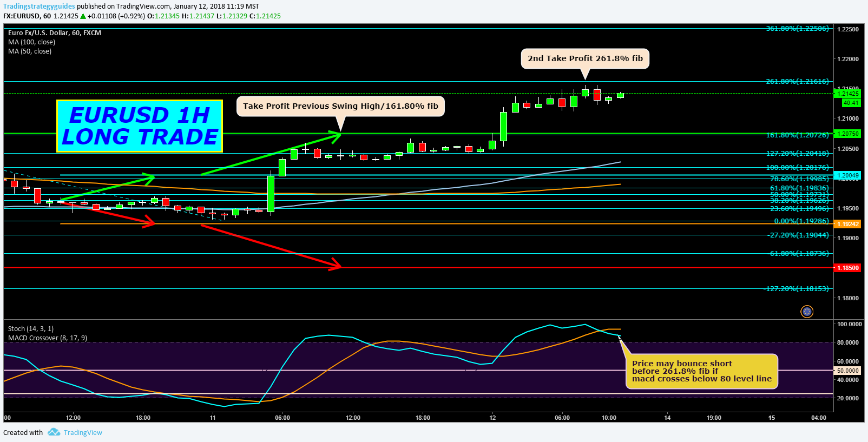Select the 'Take Profit Previous Swing High' callout
The height and width of the screenshot is (442, 868).
[340, 106]
